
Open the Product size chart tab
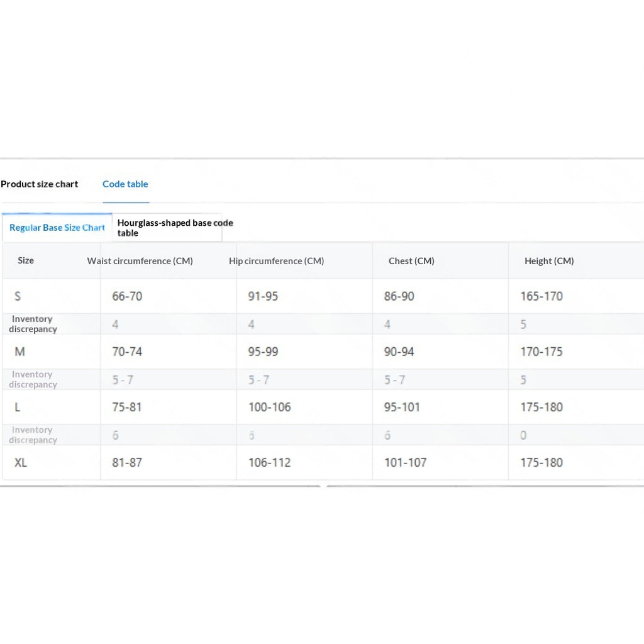click(40, 184)
